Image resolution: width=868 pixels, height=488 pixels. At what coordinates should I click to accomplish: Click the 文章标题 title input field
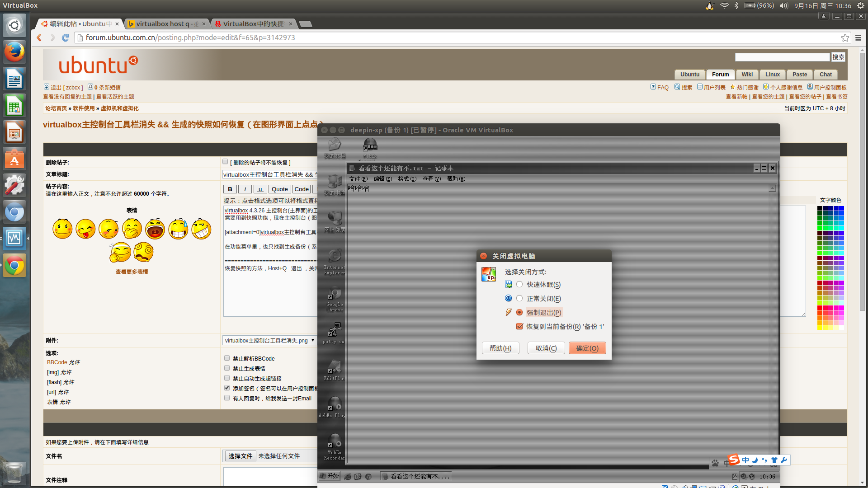point(270,174)
